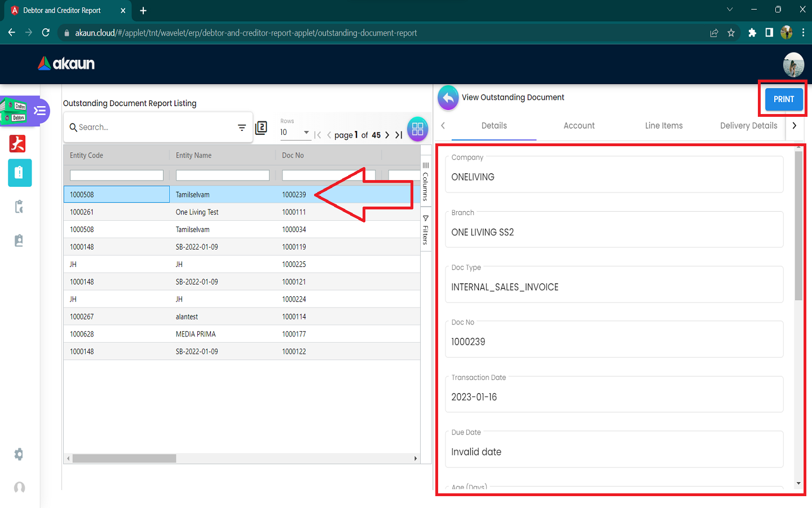Open the settings gear in sidebar

[x=19, y=454]
